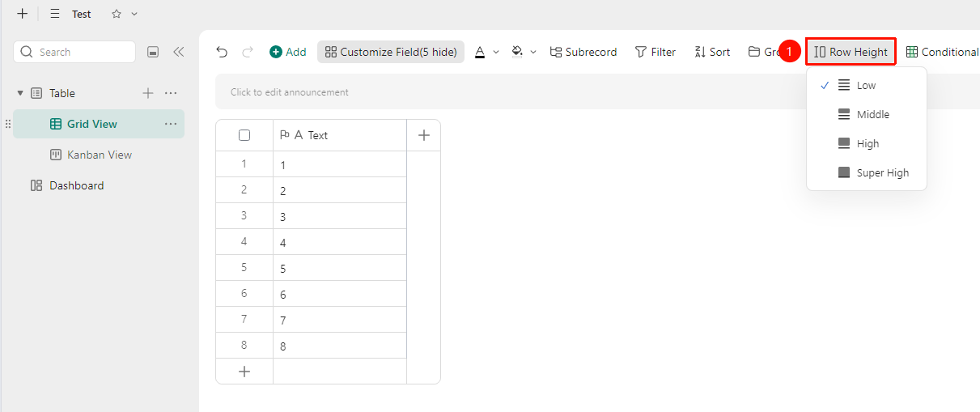Collapse the Table tree node arrow
This screenshot has width=980, height=412.
pyautogui.click(x=20, y=93)
